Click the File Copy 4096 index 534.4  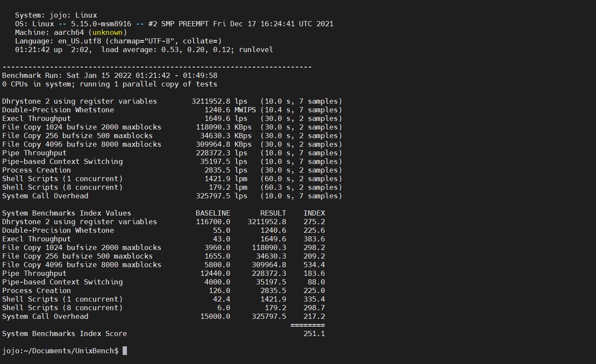pos(314,265)
